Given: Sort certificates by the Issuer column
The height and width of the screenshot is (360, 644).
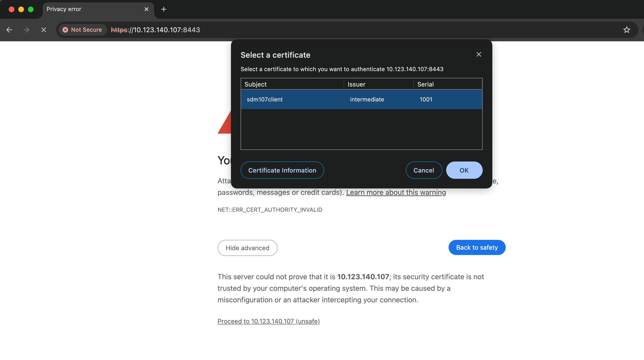Looking at the screenshot, I should [x=356, y=84].
